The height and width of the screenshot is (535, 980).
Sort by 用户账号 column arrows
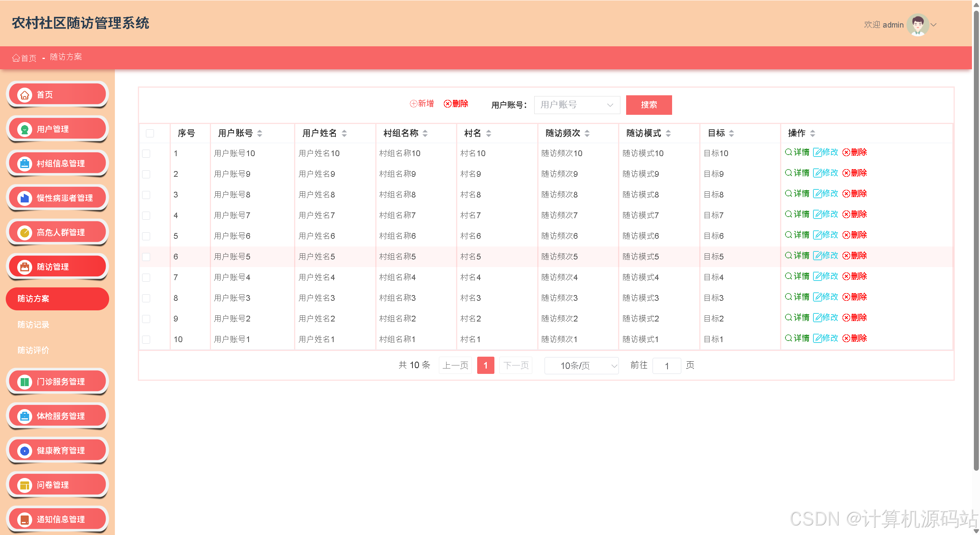click(260, 133)
